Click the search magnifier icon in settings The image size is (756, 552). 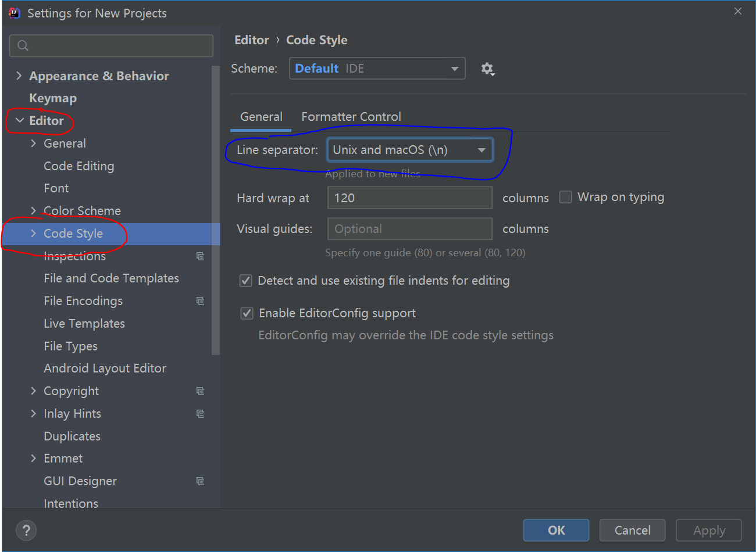[23, 45]
